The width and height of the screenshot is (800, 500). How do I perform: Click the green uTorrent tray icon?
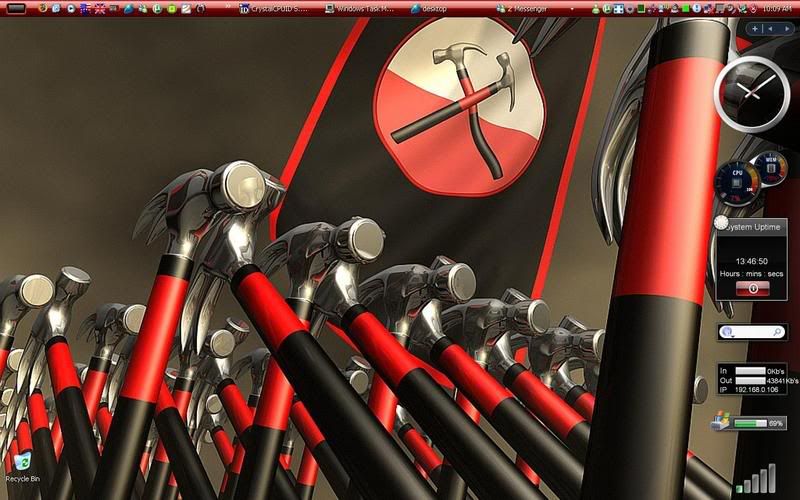[x=607, y=9]
